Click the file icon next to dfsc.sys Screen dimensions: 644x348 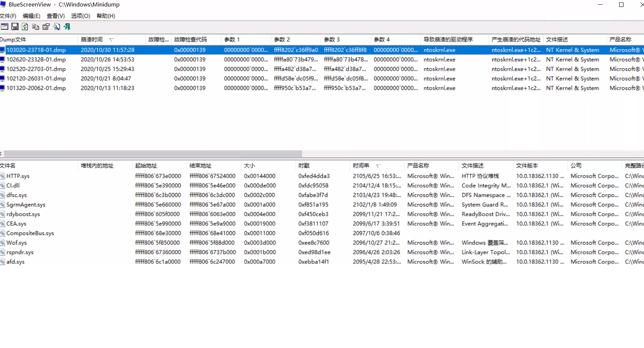[x=2, y=195]
